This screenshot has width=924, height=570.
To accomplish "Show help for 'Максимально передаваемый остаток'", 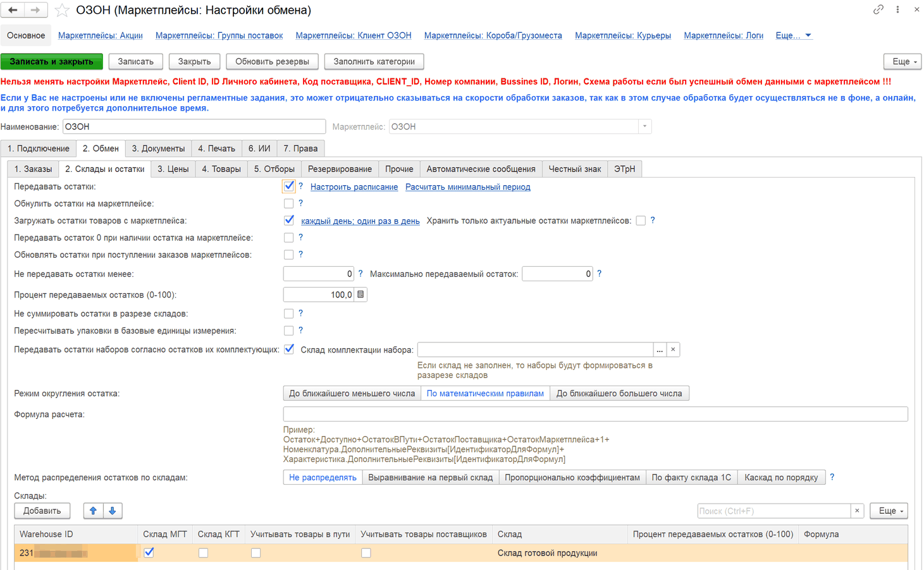I will 599,274.
